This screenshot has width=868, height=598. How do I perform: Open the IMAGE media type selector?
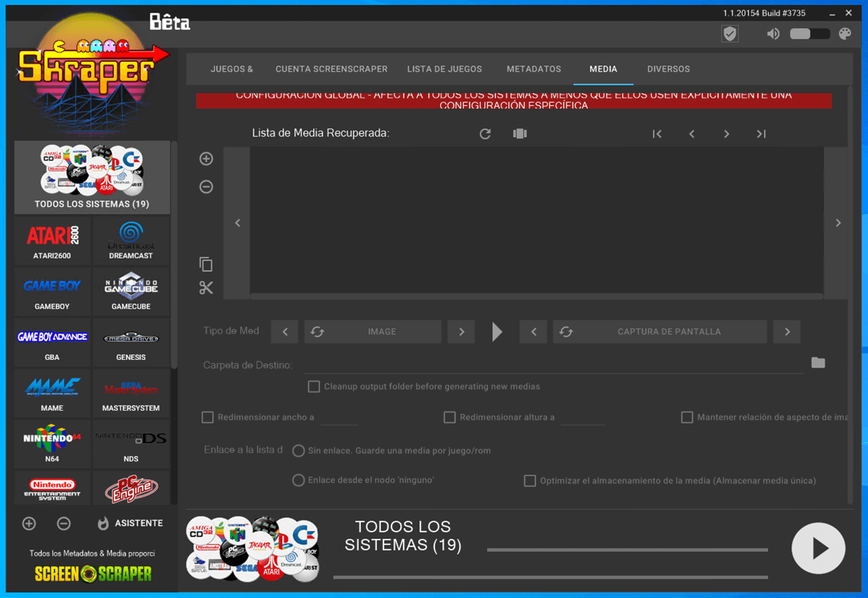(x=373, y=332)
